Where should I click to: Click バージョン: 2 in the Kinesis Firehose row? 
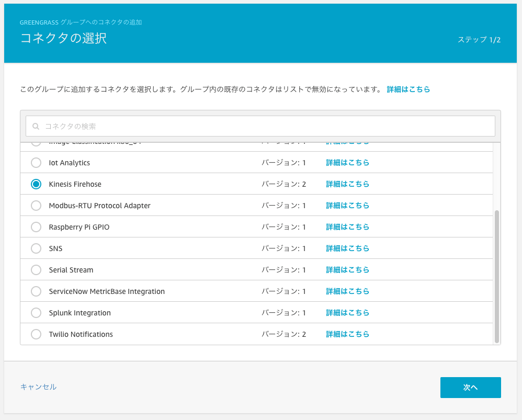tap(283, 184)
